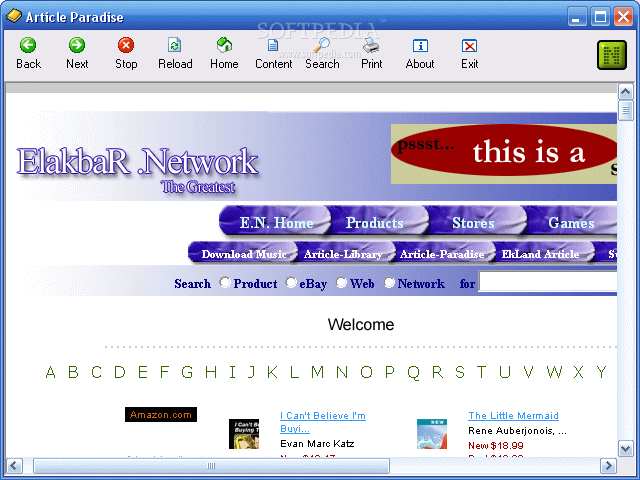The height and width of the screenshot is (480, 640).
Task: Click the 'Evan Marc Katz' author text
Action: [x=317, y=444]
